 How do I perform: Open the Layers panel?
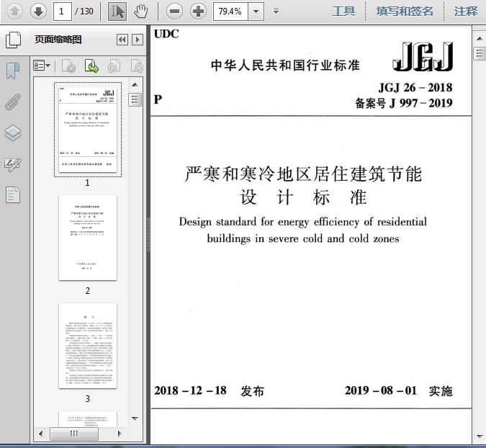pos(13,133)
